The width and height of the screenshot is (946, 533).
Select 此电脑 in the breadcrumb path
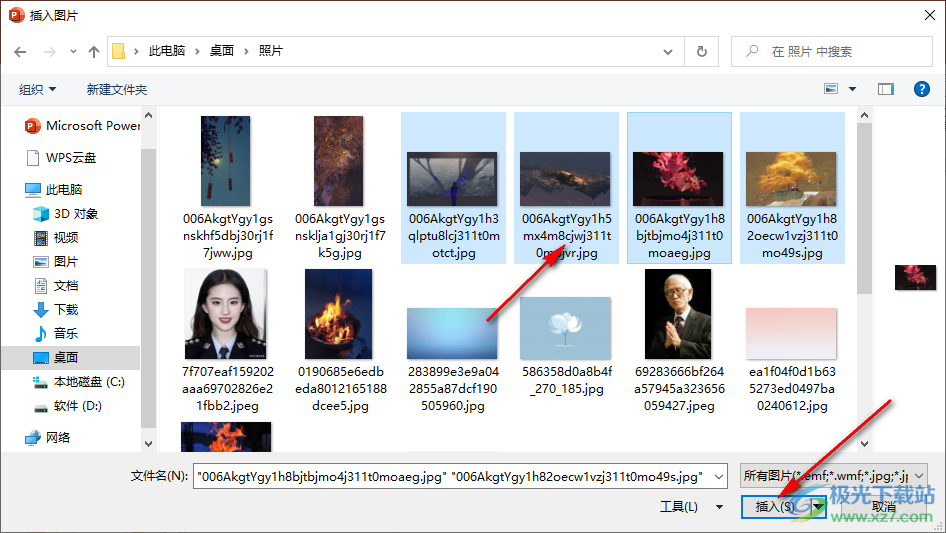167,51
